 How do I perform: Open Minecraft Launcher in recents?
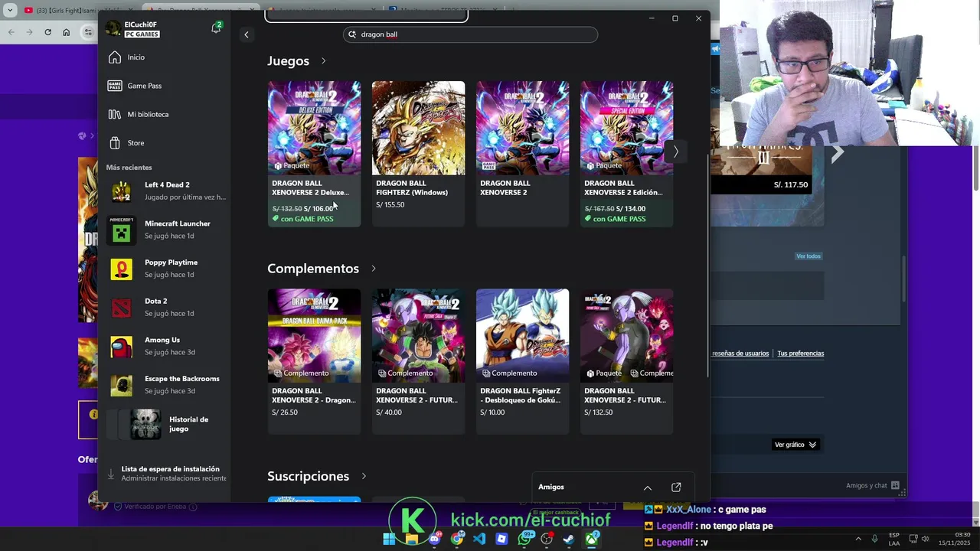click(x=167, y=230)
